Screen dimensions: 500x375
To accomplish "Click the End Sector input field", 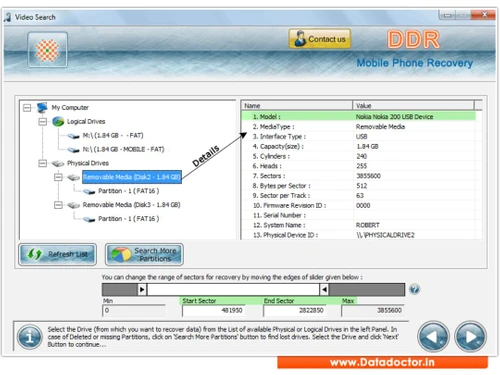I will 294,310.
